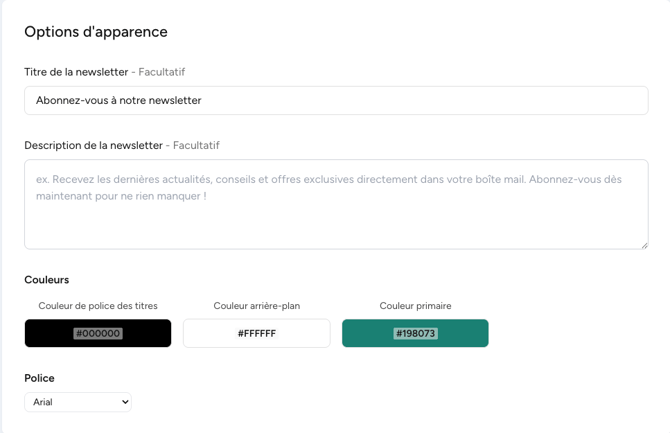Screen dimensions: 670x433
Task: Grab the description textarea resize handle
Action: point(644,244)
